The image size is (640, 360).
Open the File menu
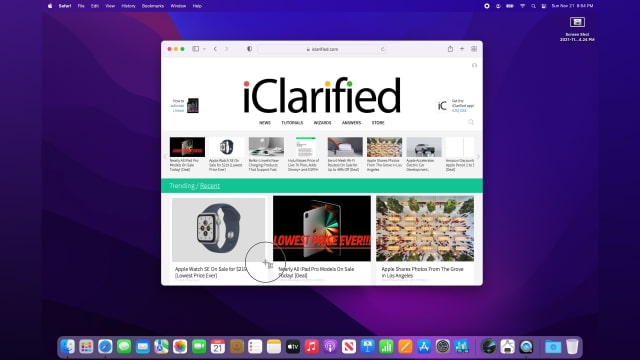[81, 6]
